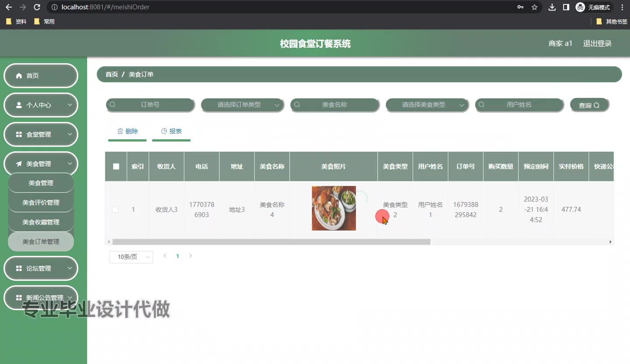Click the table scrollbar right arrow
Viewport: 630px width, 364px height.
coord(610,242)
